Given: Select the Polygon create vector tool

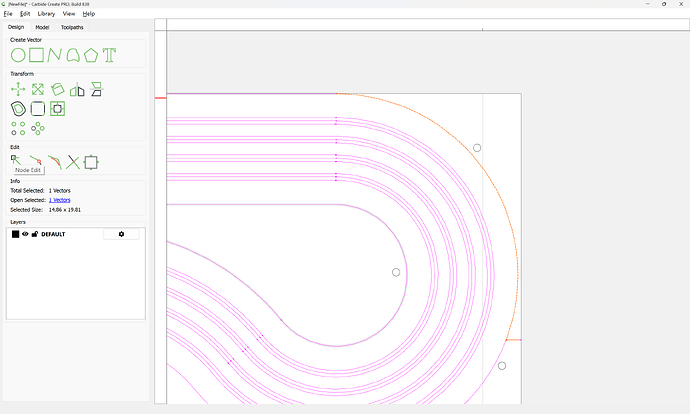Looking at the screenshot, I should pos(91,55).
